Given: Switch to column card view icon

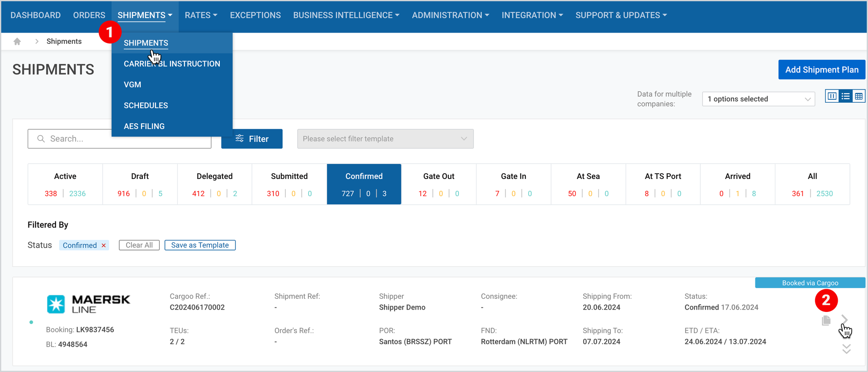Looking at the screenshot, I should [x=832, y=96].
